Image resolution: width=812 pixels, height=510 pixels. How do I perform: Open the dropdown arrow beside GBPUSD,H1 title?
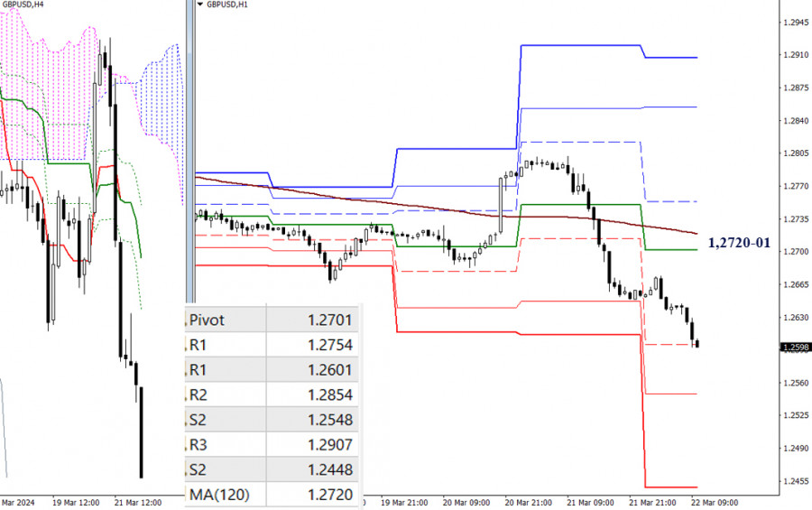pyautogui.click(x=200, y=5)
